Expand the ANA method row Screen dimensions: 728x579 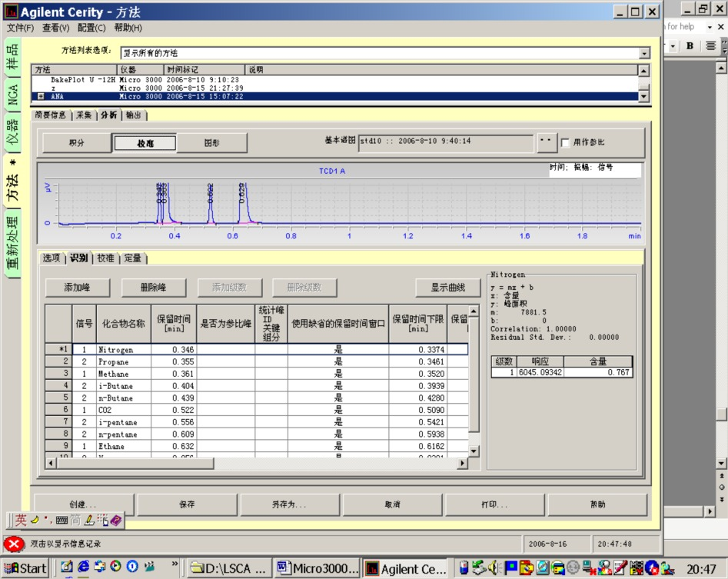coord(41,97)
